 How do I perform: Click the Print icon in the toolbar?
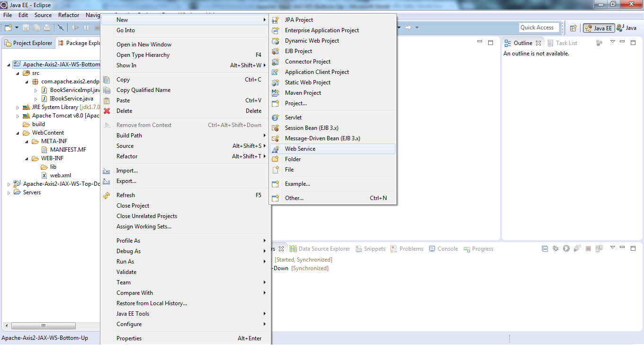(x=47, y=27)
